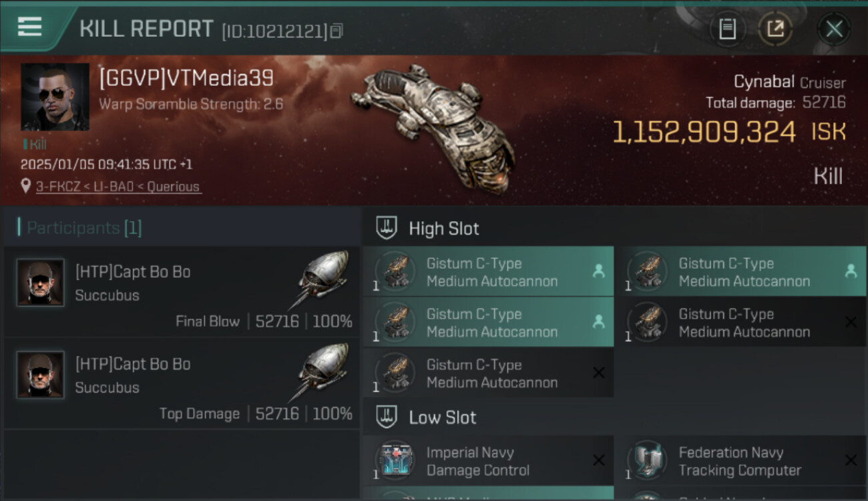868x501 pixels.
Task: Copy the kill report ID
Action: pyautogui.click(x=337, y=31)
